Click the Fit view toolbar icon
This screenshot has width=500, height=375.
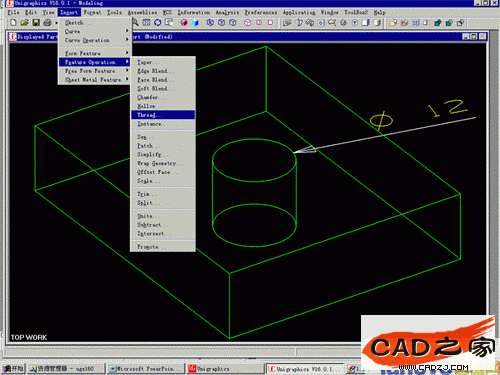click(x=146, y=23)
